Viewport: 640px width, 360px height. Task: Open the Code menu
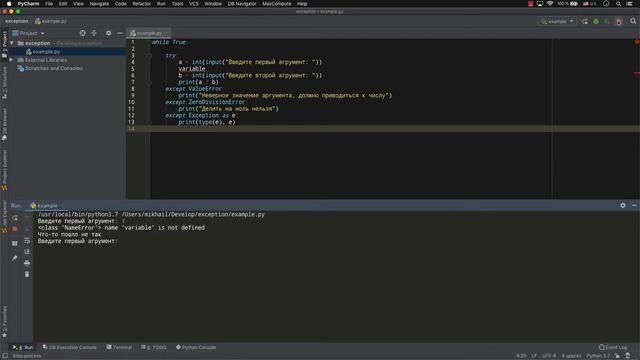(120, 4)
